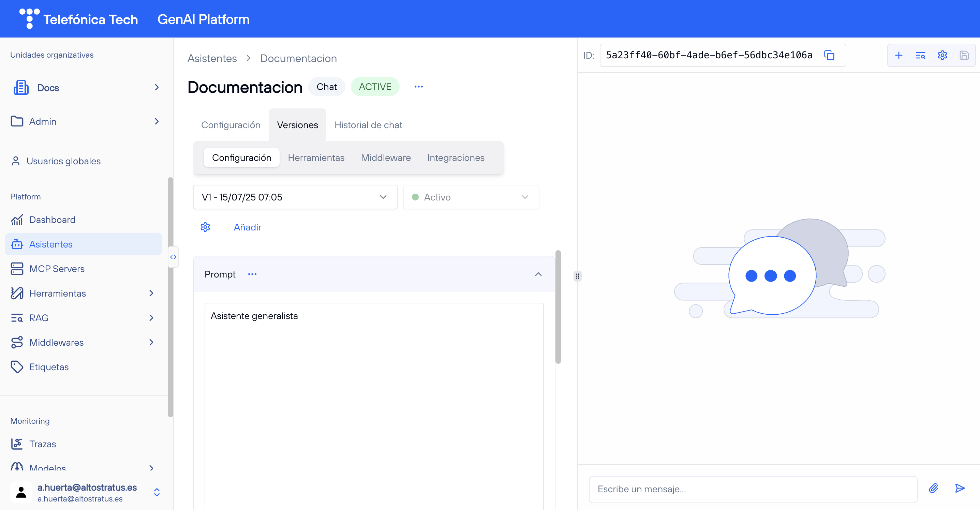Click the chat settings gear icon
Viewport: 980px width, 510px height.
point(942,55)
